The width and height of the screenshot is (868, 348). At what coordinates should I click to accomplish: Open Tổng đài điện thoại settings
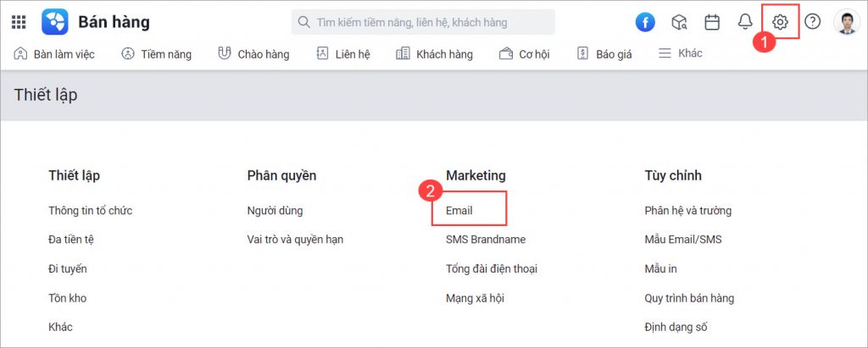tap(492, 269)
